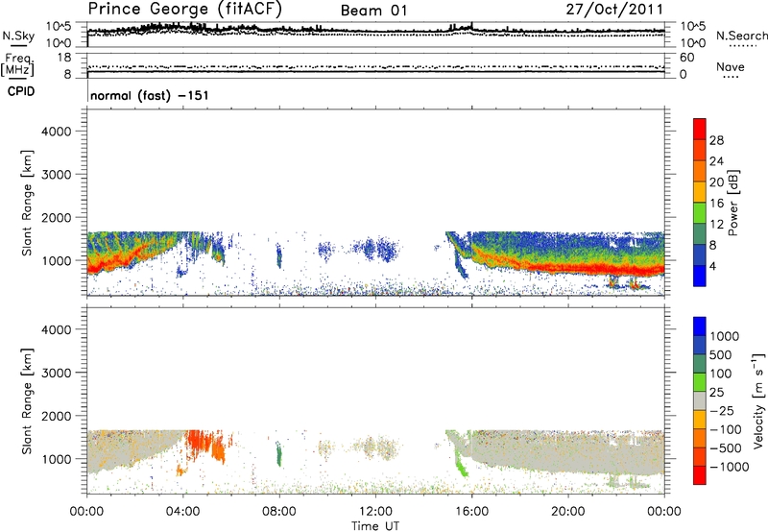Click the '12:00' time tick label
Screen dimensions: 768x532
(375, 512)
